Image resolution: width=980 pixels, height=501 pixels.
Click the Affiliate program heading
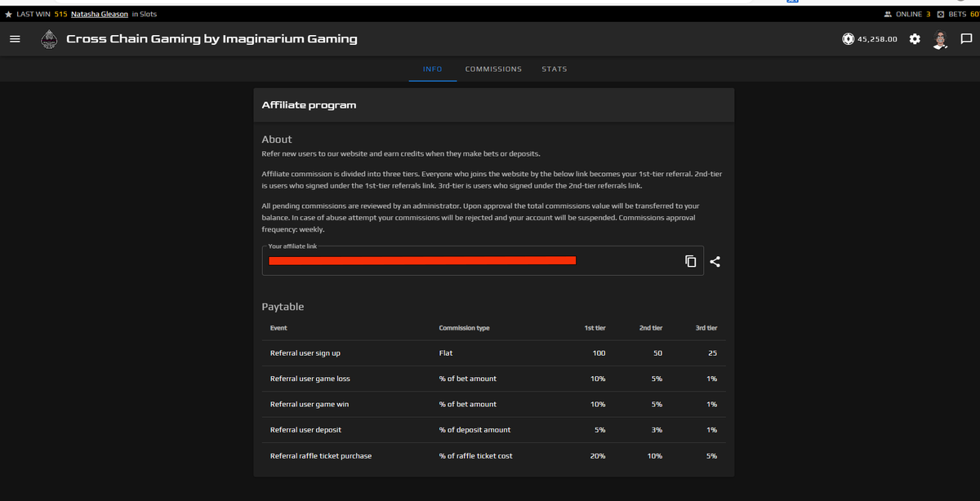pyautogui.click(x=309, y=105)
